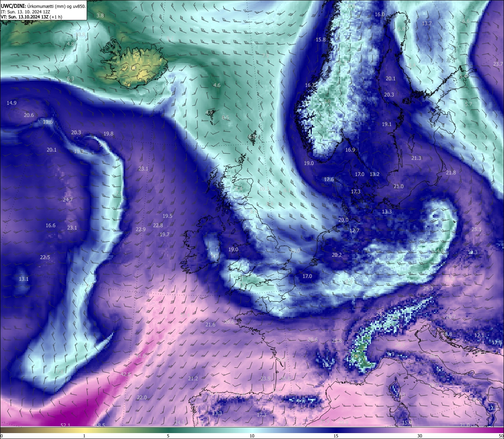
Task: Click the map value "6.3"
Action: (x=70, y=79)
